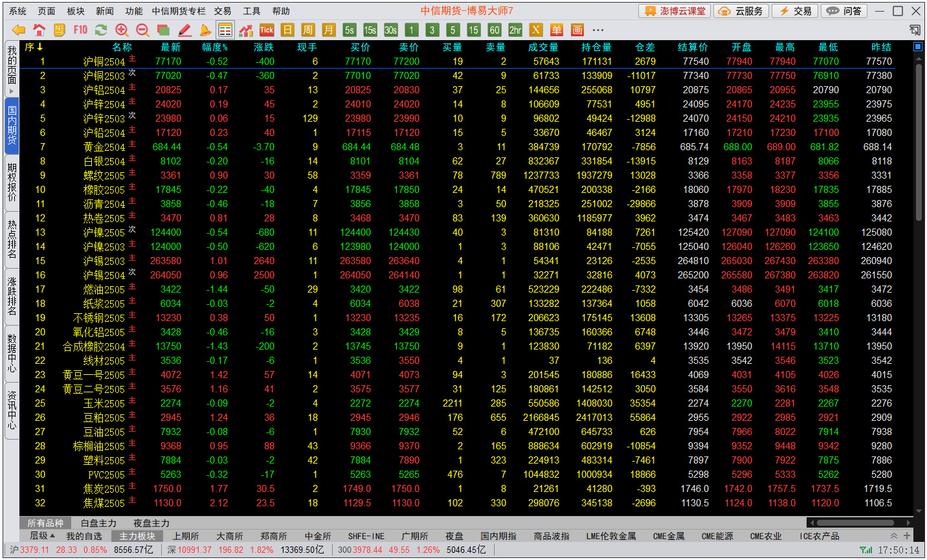
Task: Sort by the 成交量 column header
Action: 543,47
